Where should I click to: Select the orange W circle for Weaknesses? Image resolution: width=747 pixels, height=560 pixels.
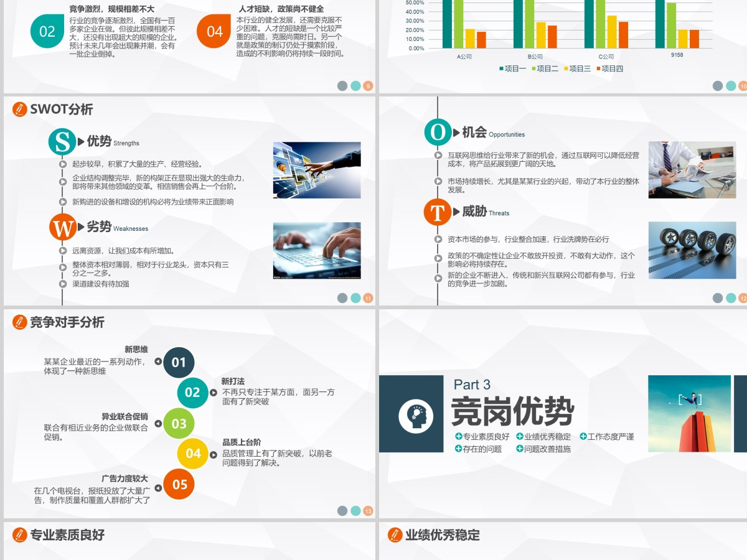click(x=62, y=227)
